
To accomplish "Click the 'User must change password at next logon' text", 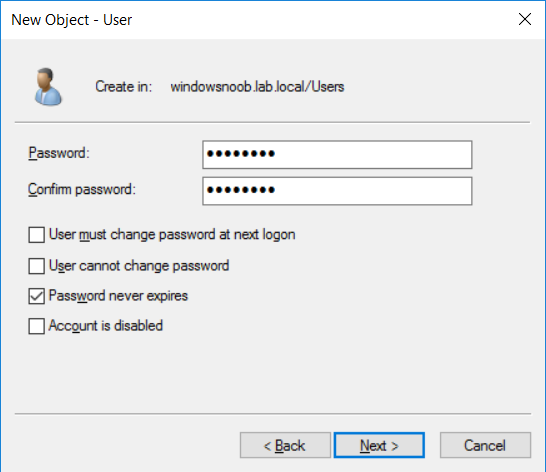I will tap(172, 234).
